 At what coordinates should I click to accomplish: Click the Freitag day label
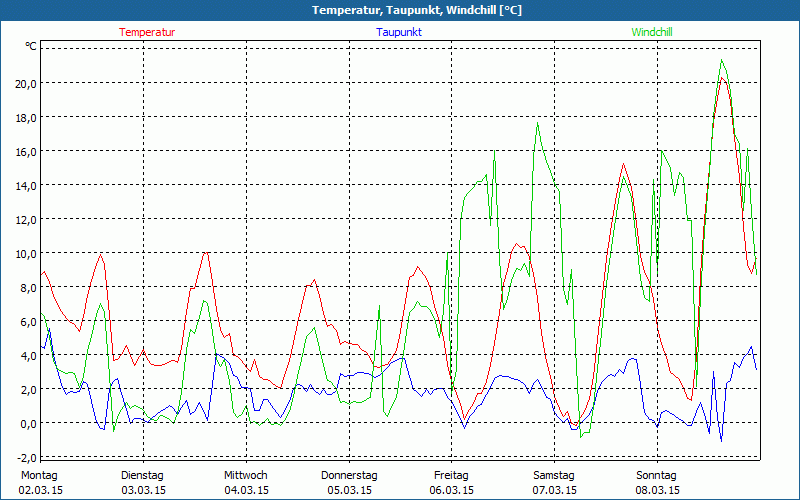452,476
